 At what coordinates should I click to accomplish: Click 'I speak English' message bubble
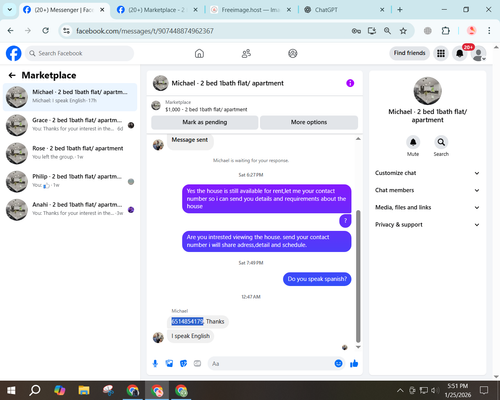click(190, 336)
